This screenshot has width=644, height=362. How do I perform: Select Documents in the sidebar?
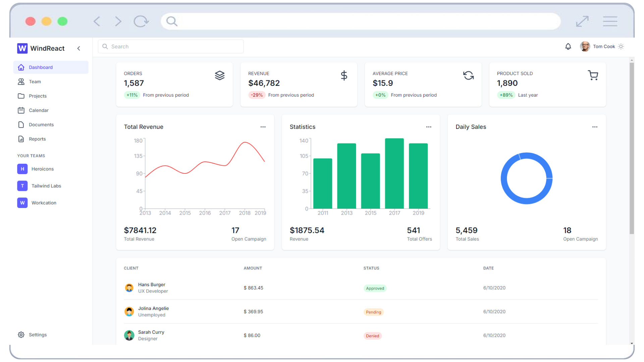[51, 124]
